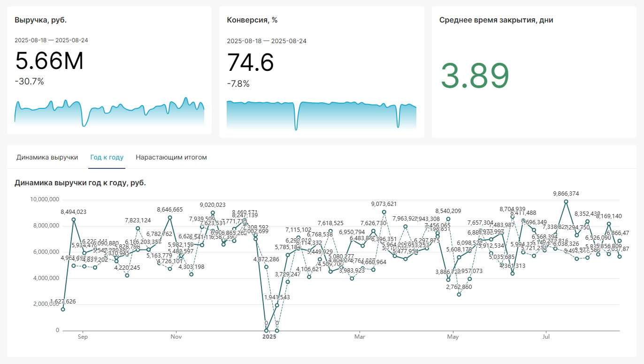
Task: Click the 2025 x-axis label
Action: point(269,336)
